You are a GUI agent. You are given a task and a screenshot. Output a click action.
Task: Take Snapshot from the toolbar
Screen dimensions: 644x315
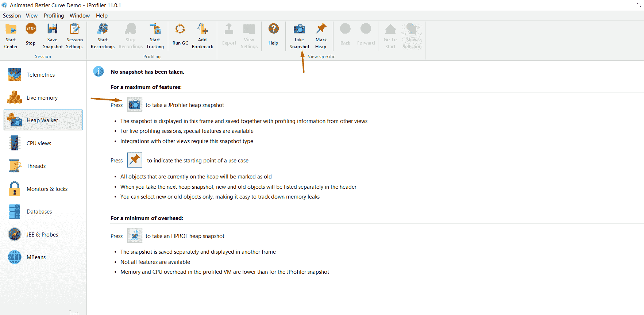[299, 36]
